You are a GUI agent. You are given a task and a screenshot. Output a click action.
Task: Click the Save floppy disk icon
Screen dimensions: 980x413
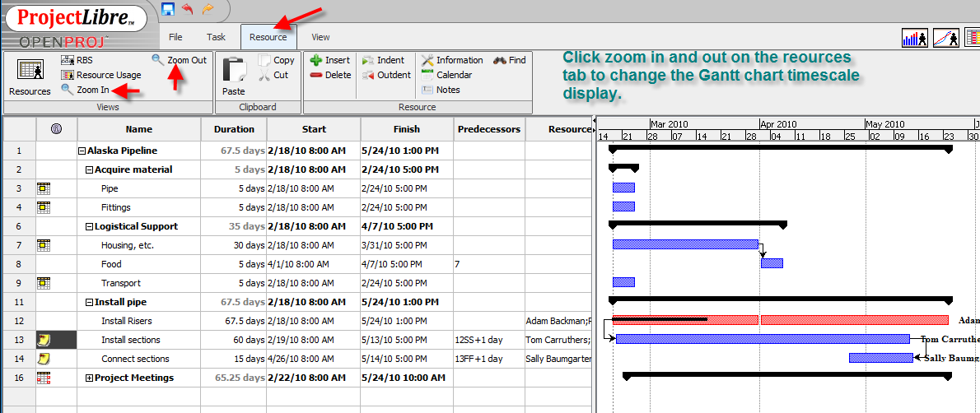coord(167,9)
